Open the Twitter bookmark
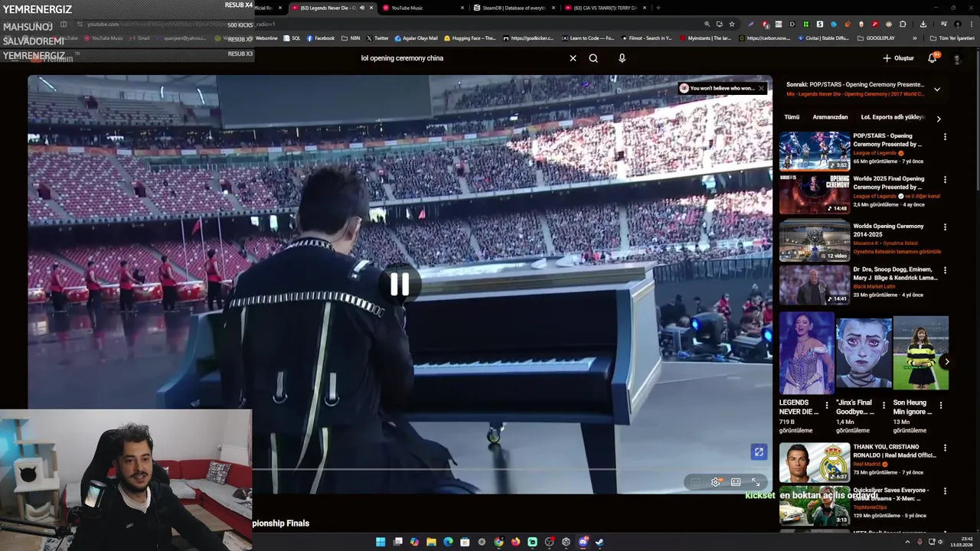 377,38
